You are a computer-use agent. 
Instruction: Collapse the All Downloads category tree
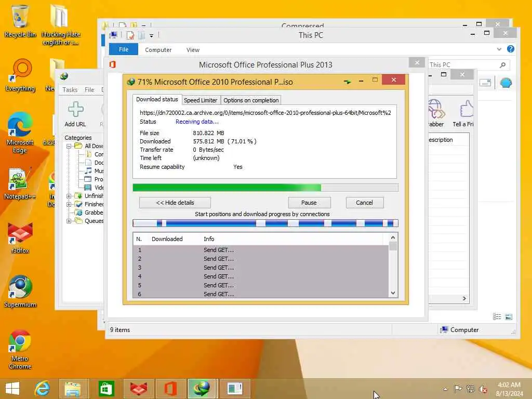point(69,146)
